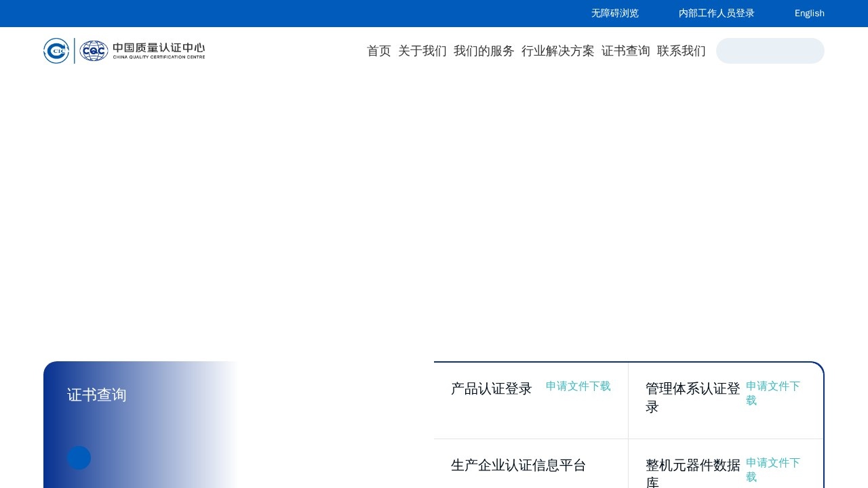Open 内部工作人员登录 staff login
The width and height of the screenshot is (868, 488).
pos(717,13)
